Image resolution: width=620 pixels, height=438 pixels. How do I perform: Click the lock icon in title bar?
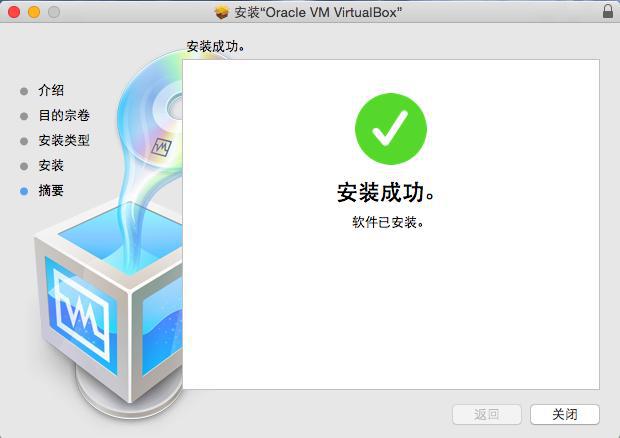click(x=608, y=11)
